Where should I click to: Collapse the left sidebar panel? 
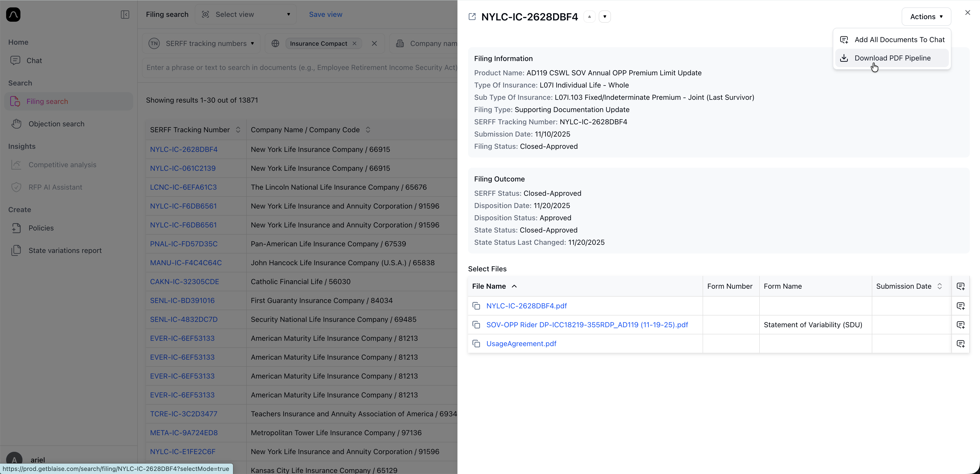pyautogui.click(x=125, y=15)
